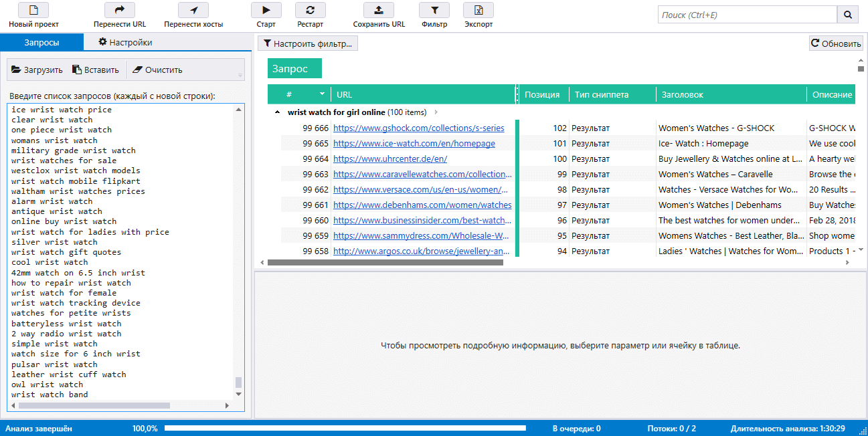Open the caravellewatches.com link
The width and height of the screenshot is (868, 436).
tap(423, 174)
